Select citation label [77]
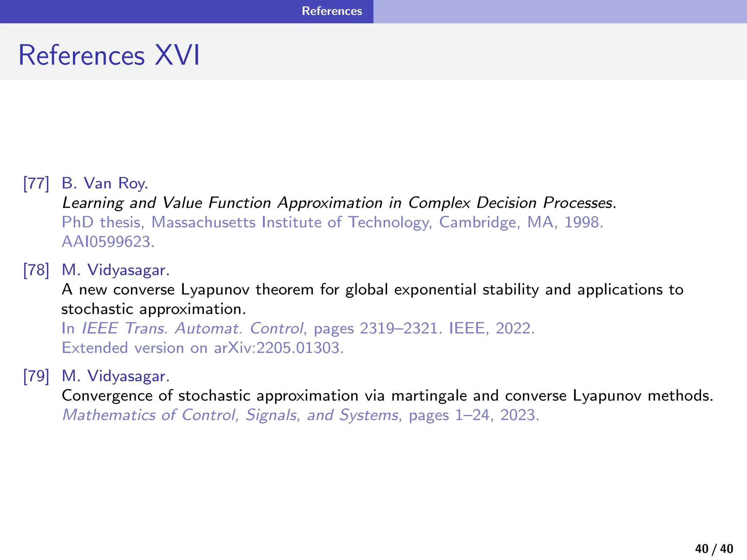Image resolution: width=747 pixels, height=560 pixels. coord(36,183)
